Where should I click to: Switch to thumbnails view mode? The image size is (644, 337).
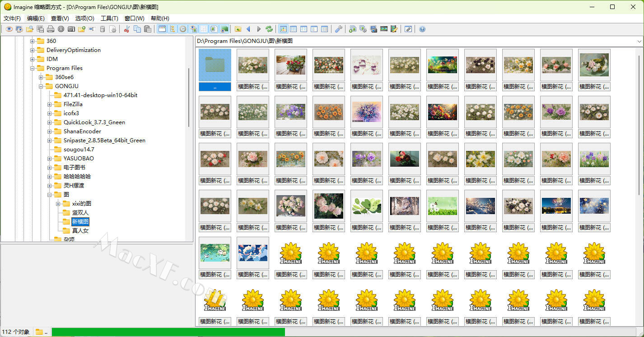[x=283, y=29]
